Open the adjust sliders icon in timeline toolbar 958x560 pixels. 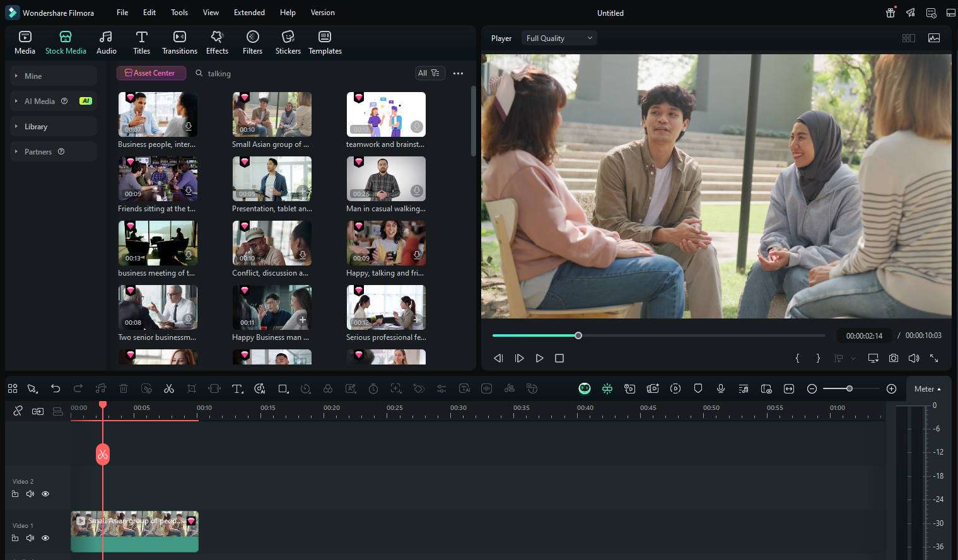pos(441,388)
